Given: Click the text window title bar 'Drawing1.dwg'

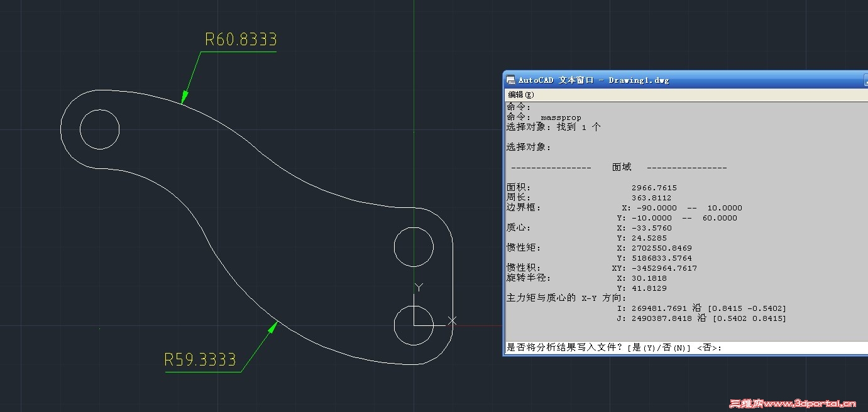Looking at the screenshot, I should 639,80.
